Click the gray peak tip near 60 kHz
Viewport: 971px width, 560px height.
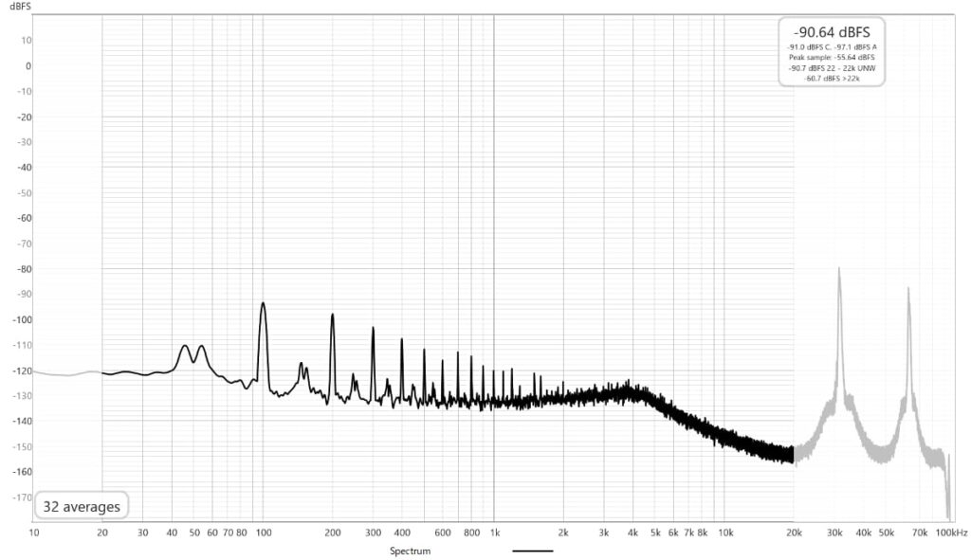[908, 288]
